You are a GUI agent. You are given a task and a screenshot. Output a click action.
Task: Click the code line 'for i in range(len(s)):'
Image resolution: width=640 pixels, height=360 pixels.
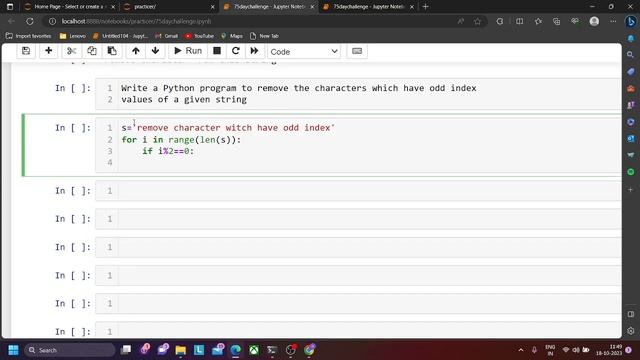click(x=181, y=140)
